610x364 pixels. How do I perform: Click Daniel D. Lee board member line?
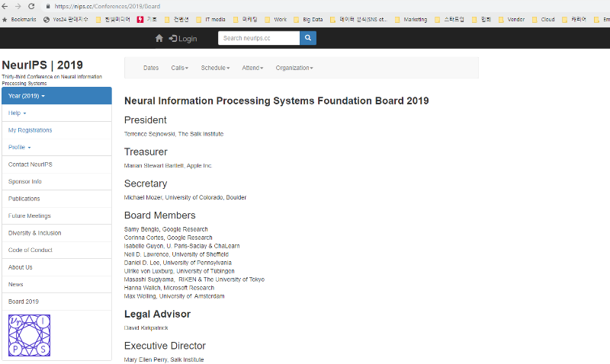pos(178,263)
